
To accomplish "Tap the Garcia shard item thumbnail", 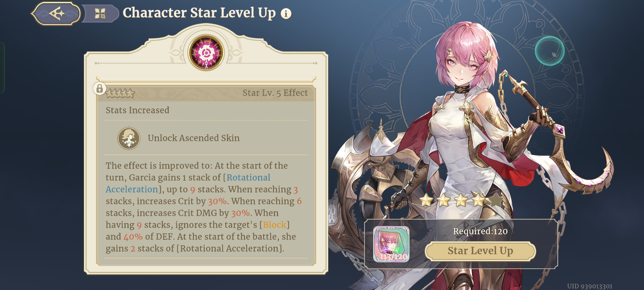I will [391, 244].
